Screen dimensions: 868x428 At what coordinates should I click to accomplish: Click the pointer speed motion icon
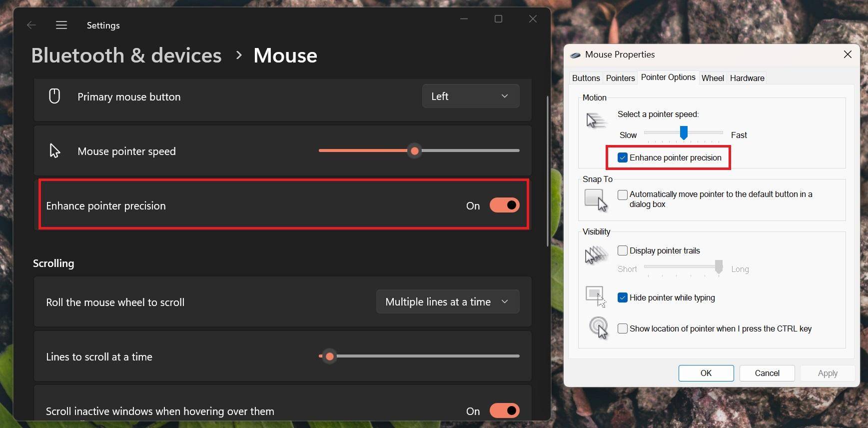click(x=596, y=120)
